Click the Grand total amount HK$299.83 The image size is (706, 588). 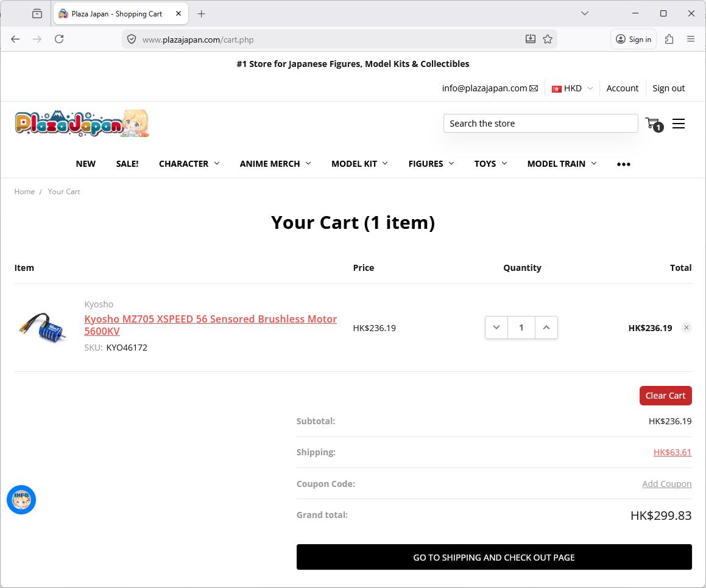(660, 516)
